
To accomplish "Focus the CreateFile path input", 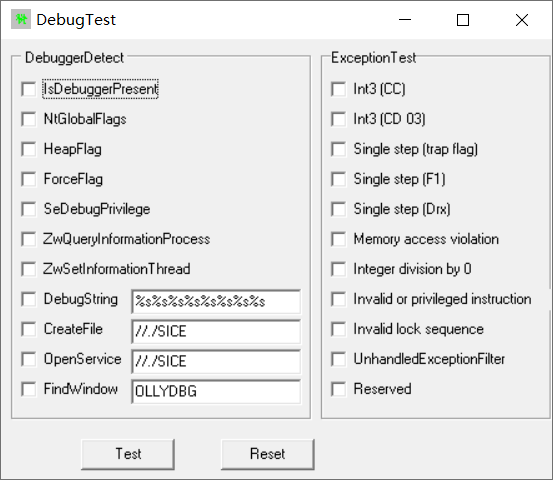I will coord(216,332).
